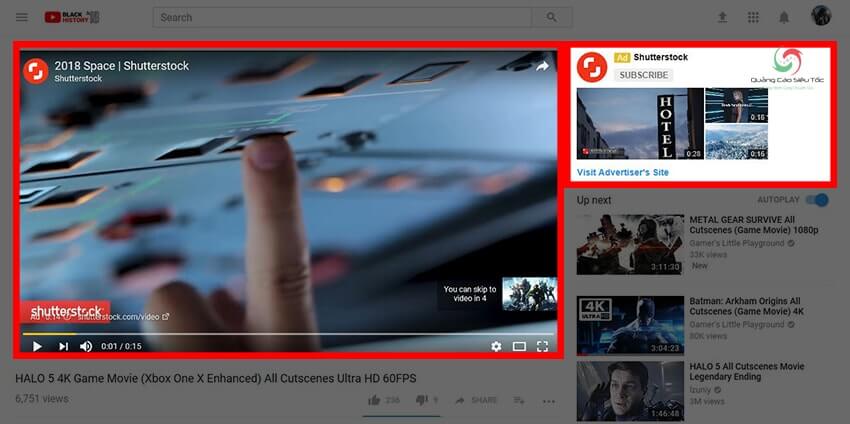The height and width of the screenshot is (424, 850).
Task: Open the YouTube apps grid
Action: click(x=753, y=17)
